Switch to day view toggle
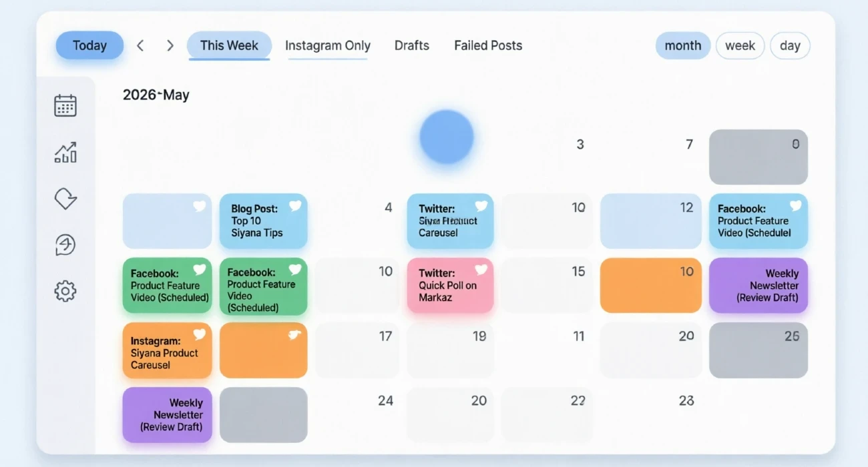This screenshot has width=868, height=467. click(x=790, y=46)
